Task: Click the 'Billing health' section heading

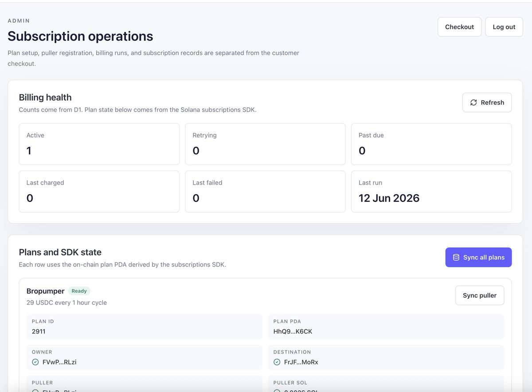Action: (x=45, y=98)
